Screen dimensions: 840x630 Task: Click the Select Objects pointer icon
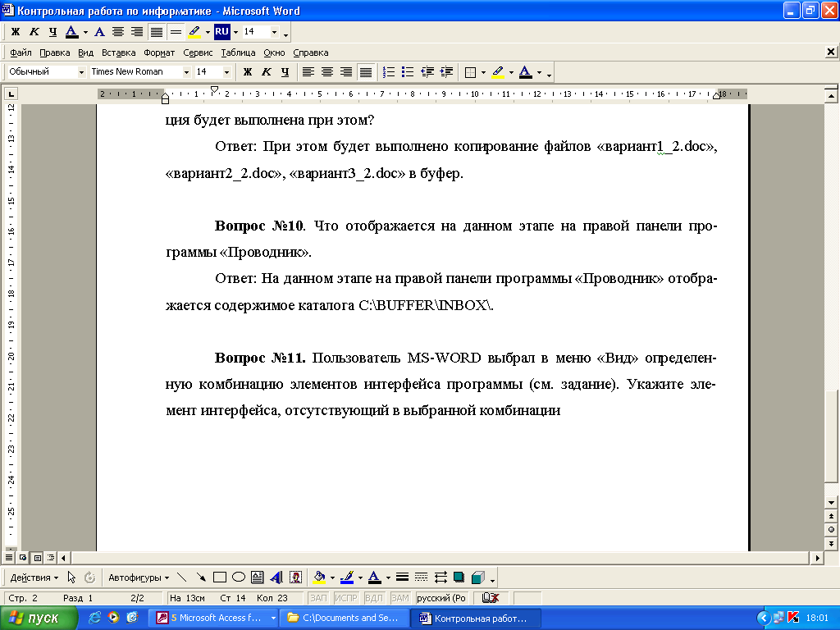tap(71, 577)
